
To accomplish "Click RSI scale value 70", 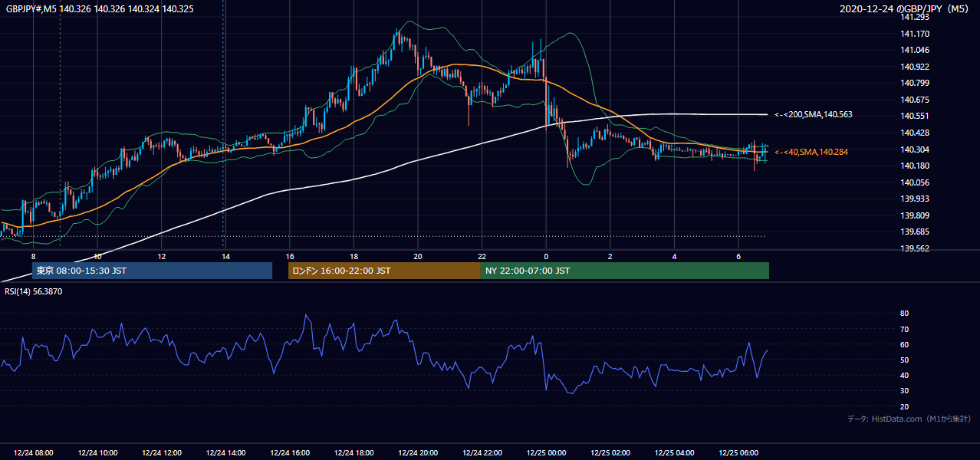I will pos(904,329).
